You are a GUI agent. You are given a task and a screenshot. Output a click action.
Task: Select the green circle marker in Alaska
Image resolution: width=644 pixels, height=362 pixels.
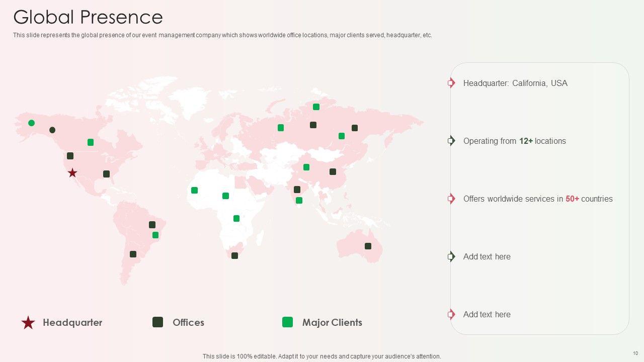[32, 123]
